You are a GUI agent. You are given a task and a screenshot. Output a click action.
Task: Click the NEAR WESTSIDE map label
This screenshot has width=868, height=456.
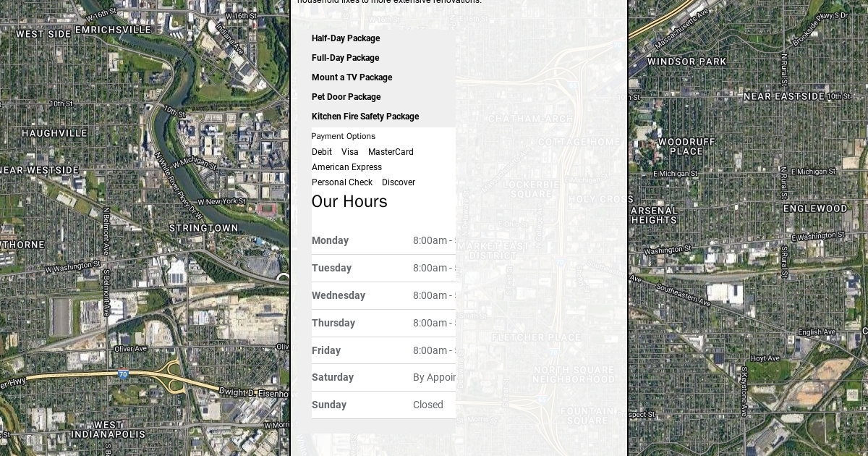[40, 170]
